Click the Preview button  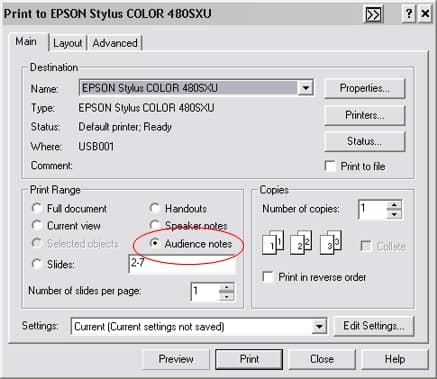(x=176, y=359)
